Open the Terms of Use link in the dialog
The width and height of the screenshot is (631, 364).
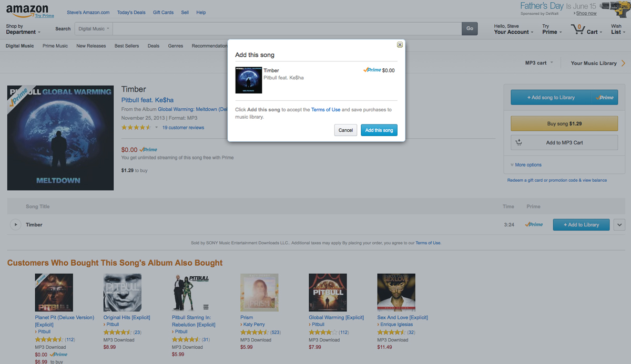[325, 110]
